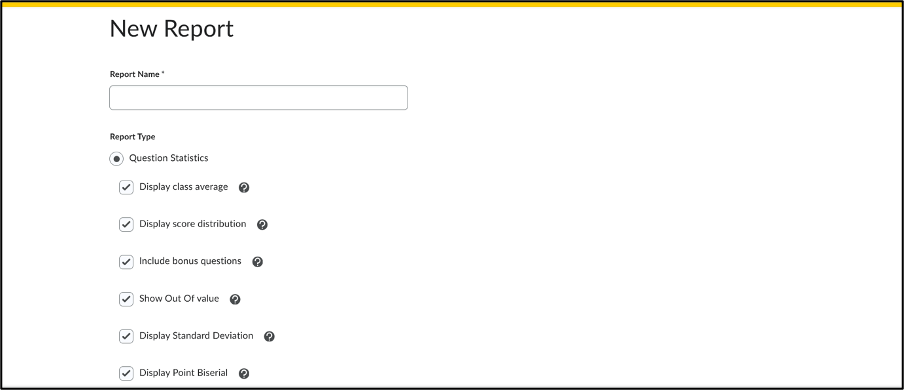Open help for Display Standard Deviation
Screen dimensions: 904x390
(269, 336)
